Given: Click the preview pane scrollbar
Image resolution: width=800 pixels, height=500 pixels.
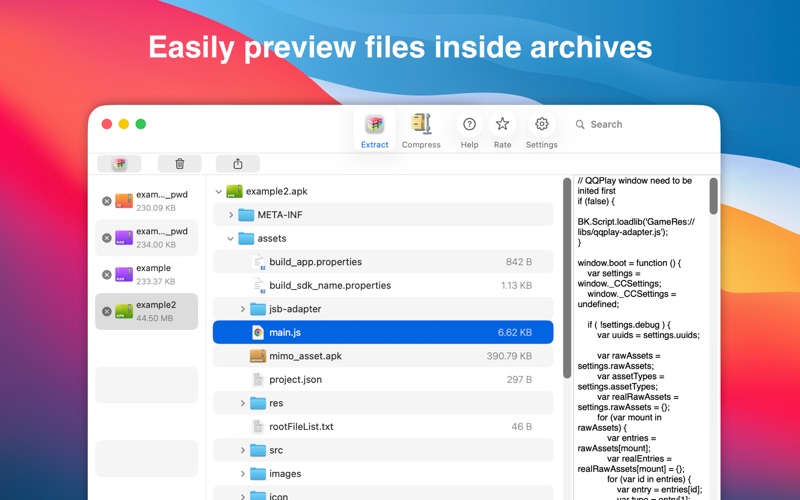Looking at the screenshot, I should (713, 196).
